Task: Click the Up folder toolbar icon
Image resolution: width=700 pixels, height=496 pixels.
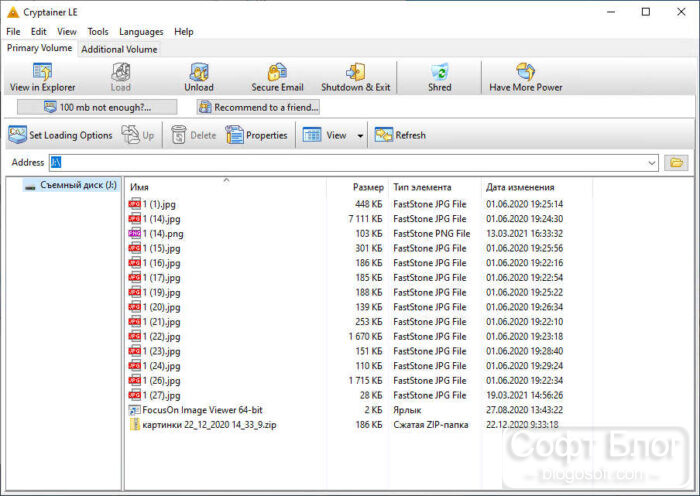Action: pos(138,135)
